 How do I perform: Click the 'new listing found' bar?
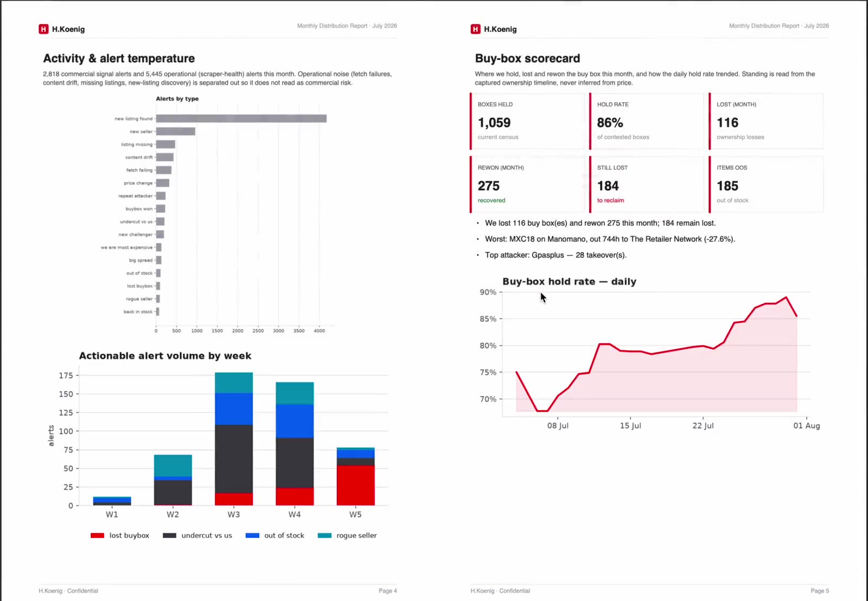click(x=241, y=118)
